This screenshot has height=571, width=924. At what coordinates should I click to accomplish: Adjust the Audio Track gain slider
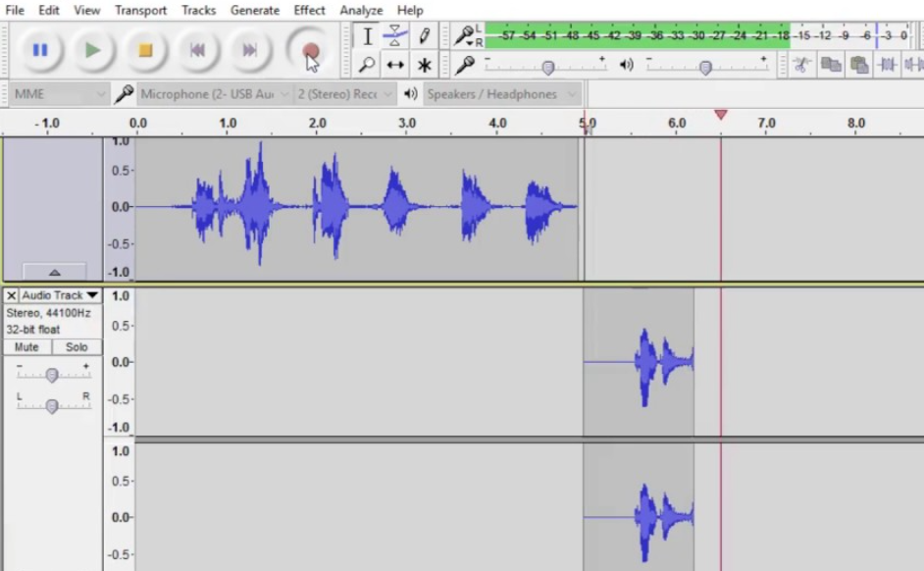click(52, 375)
